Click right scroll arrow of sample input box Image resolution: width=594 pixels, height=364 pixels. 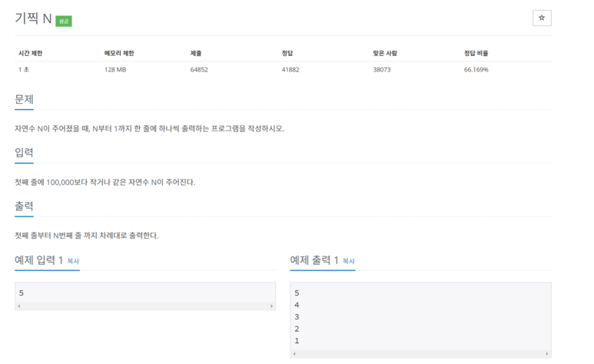[271, 306]
